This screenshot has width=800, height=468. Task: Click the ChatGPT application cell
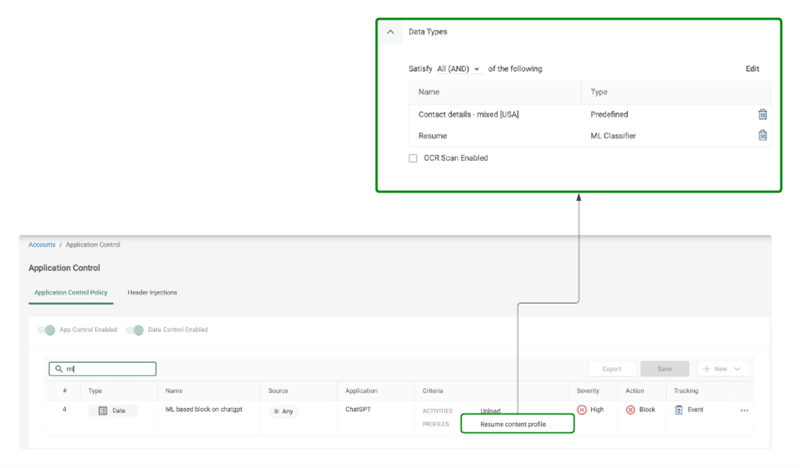pos(358,409)
